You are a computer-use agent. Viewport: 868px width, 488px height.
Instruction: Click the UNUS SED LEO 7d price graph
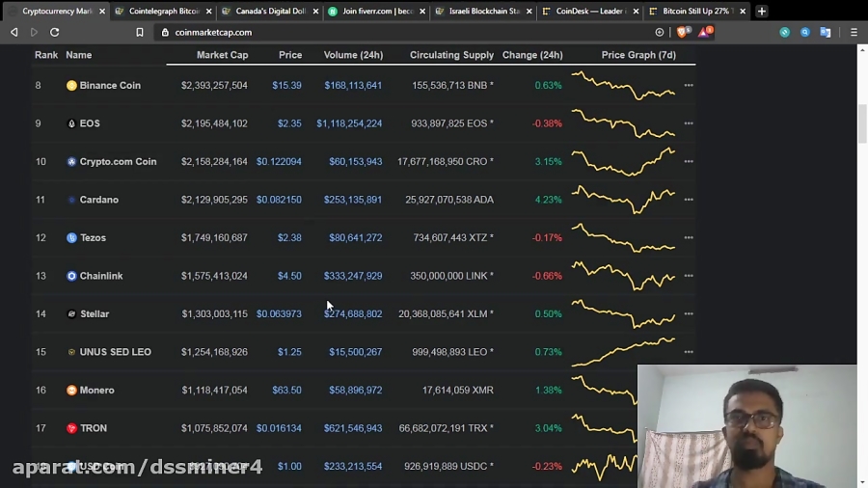(x=623, y=352)
